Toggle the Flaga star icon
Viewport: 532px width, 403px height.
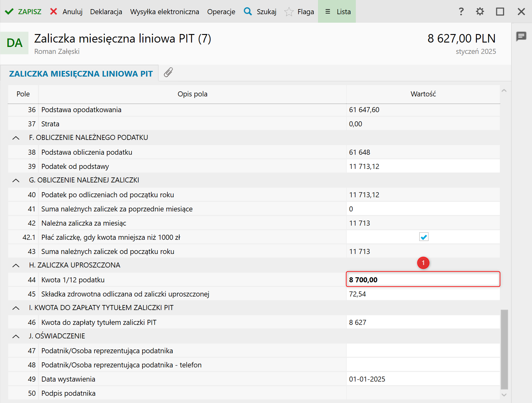click(289, 12)
